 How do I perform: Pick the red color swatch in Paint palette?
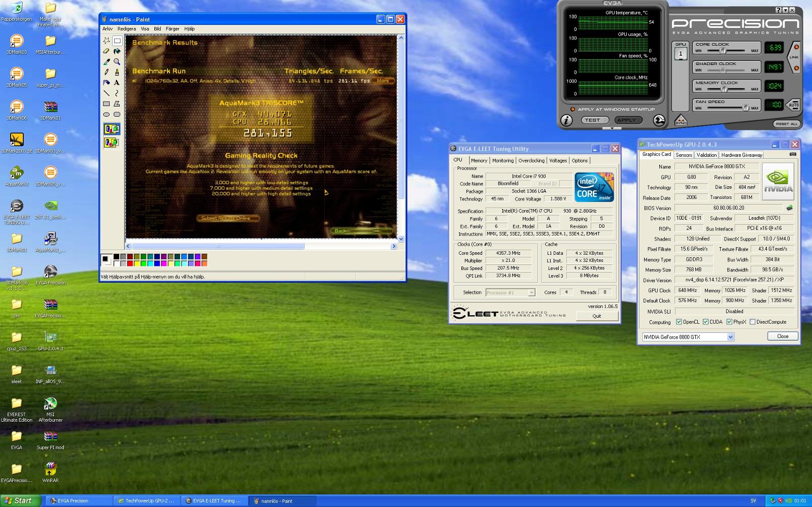tap(130, 263)
